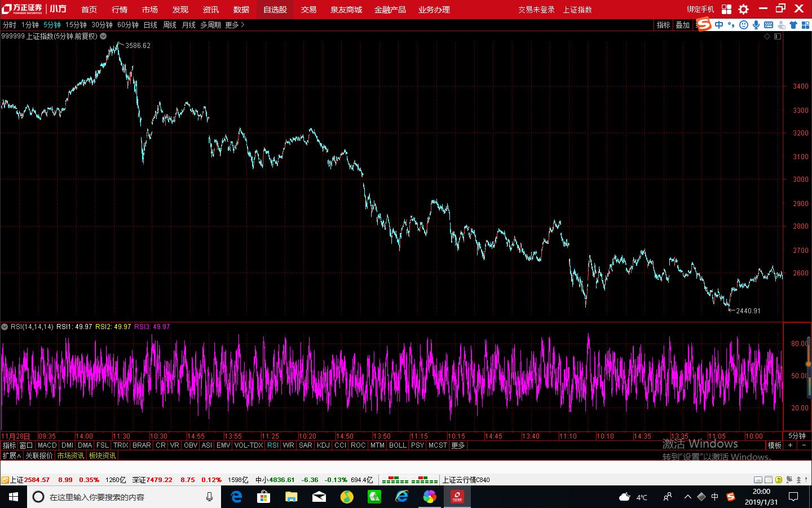Switch to the 60分钟 period

click(x=128, y=25)
